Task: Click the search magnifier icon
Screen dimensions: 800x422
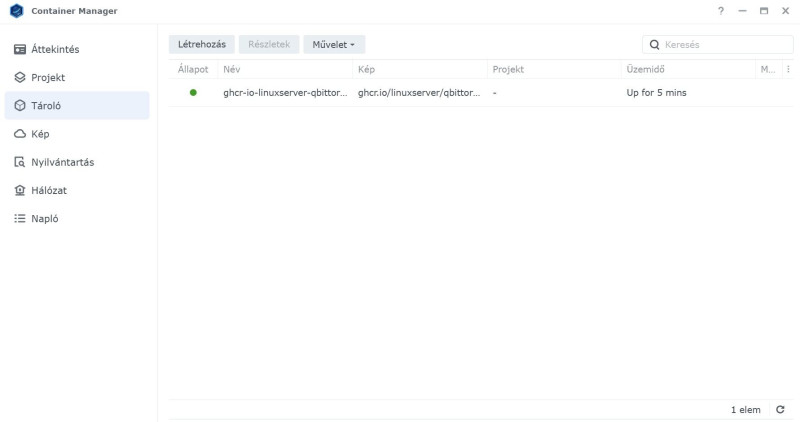Action: pos(655,45)
